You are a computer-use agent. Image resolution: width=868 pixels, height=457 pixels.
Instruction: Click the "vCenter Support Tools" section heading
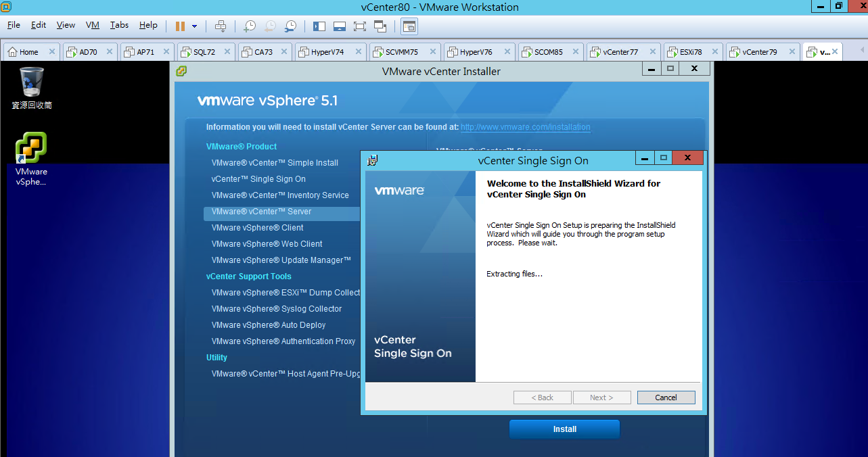tap(249, 276)
